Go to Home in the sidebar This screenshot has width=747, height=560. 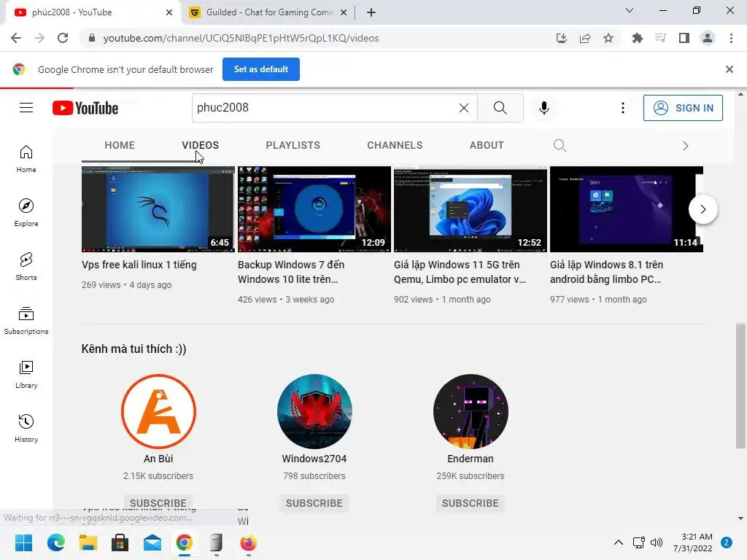coord(26,159)
